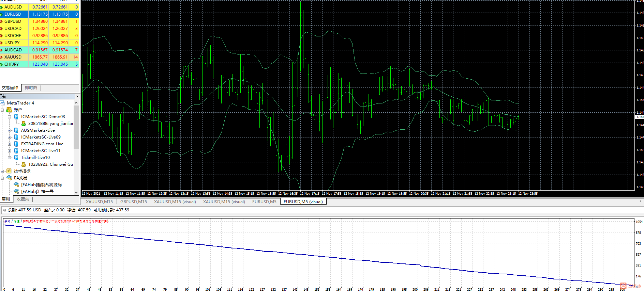Select the USDJPY symbol name
Image resolution: width=644 pixels, height=291 pixels.
[x=12, y=43]
